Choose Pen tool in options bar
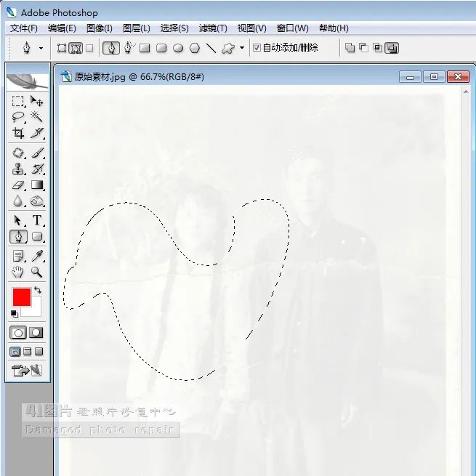Image resolution: width=476 pixels, height=476 pixels. click(x=111, y=48)
